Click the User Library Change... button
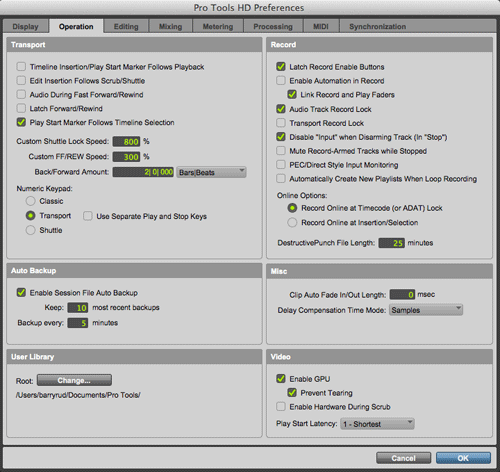The width and height of the screenshot is (500, 472). tap(74, 380)
